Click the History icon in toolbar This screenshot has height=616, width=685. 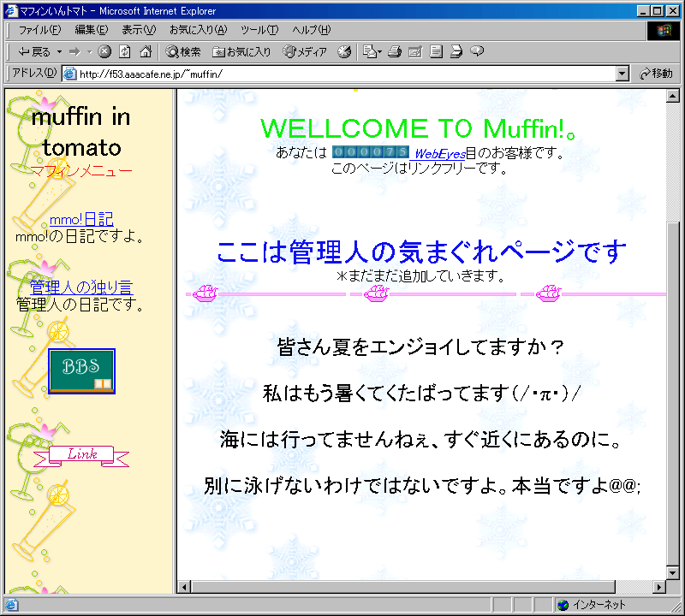pos(344,52)
